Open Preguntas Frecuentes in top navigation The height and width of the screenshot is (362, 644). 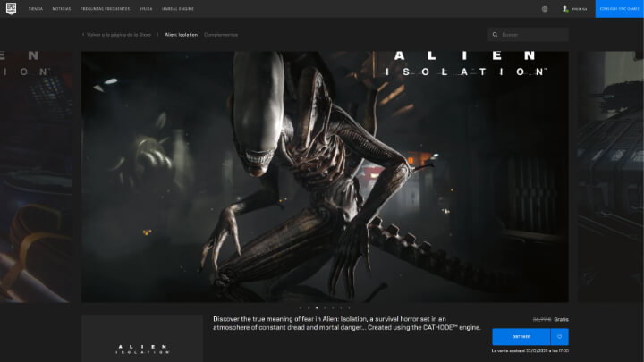pos(105,9)
